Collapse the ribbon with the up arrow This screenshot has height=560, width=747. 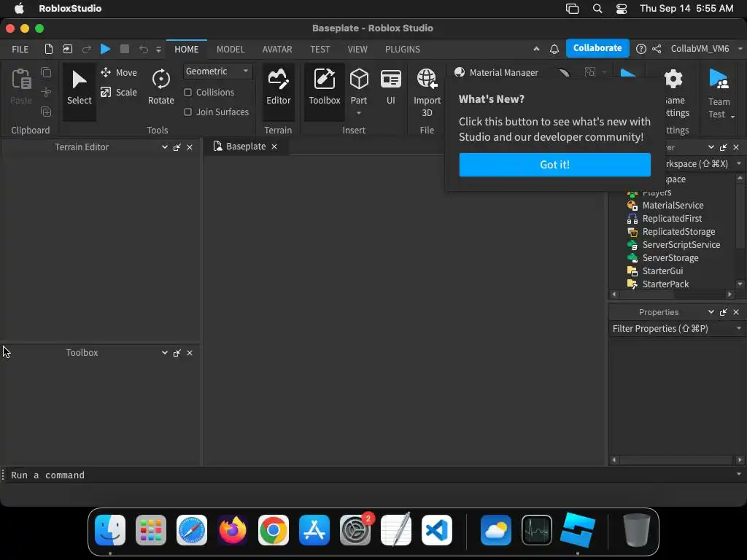536,49
